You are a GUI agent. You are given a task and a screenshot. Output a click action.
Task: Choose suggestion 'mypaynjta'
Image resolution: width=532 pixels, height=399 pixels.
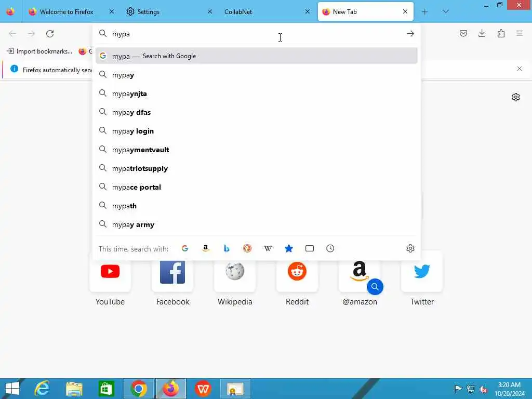click(x=256, y=94)
